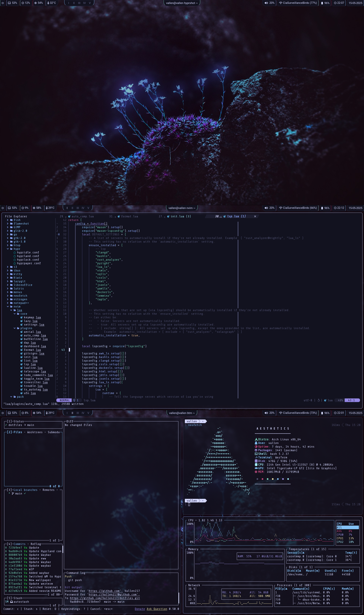Screen dimensions: 364x615
Task: Select commit 723b9ee7 in Commits list
Action: [x=15, y=548]
